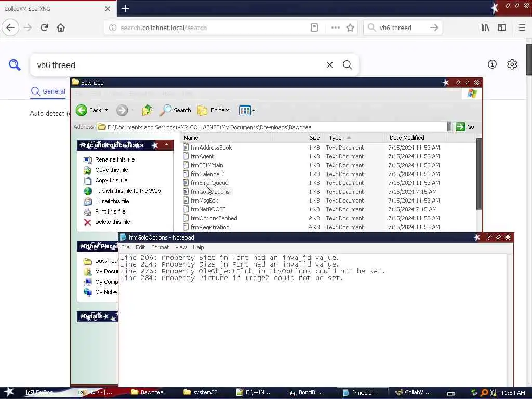The image size is (532, 399).
Task: Open new browser tab with plus
Action: click(125, 8)
